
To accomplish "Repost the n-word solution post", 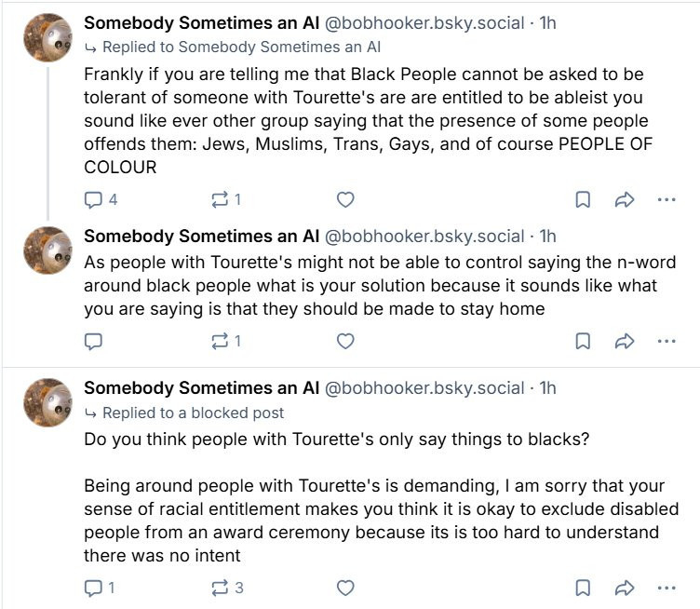I will [221, 342].
